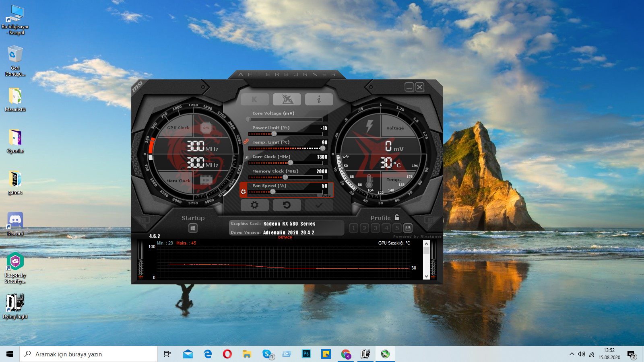The height and width of the screenshot is (362, 644).
Task: Close the Afterburner window
Action: [x=420, y=87]
